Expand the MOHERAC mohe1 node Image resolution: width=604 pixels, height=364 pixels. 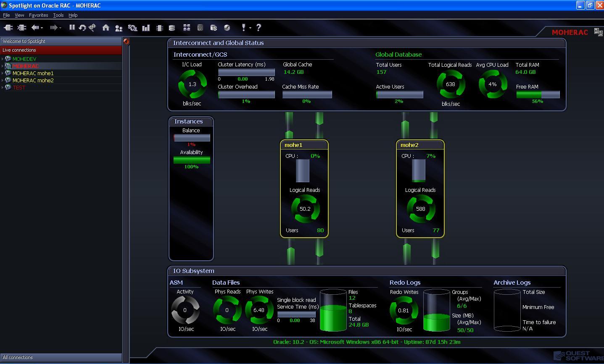3,73
